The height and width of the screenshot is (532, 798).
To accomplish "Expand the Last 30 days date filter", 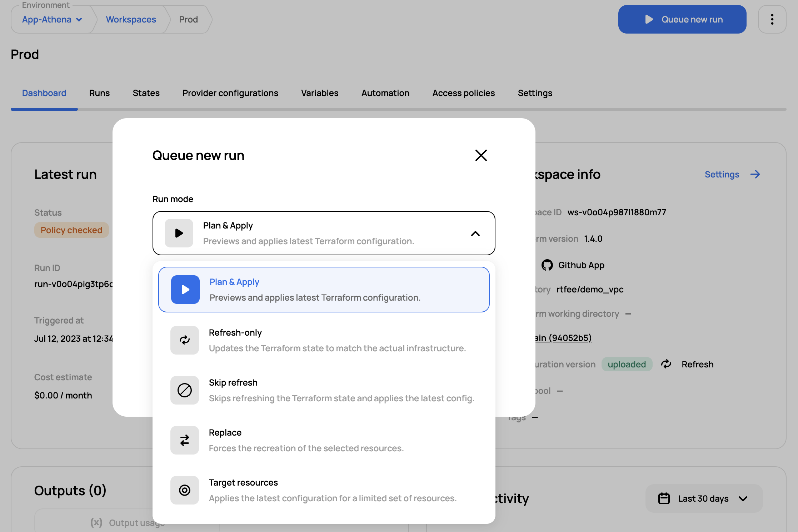I will pos(704,498).
